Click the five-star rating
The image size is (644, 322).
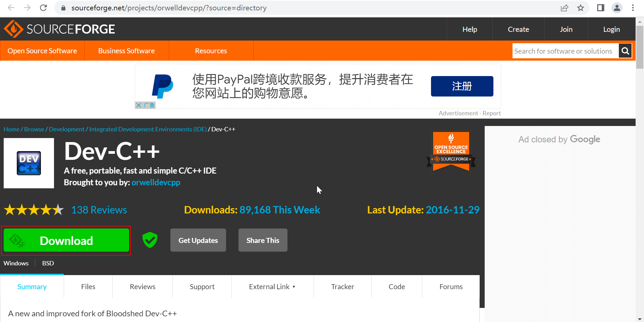pyautogui.click(x=34, y=210)
